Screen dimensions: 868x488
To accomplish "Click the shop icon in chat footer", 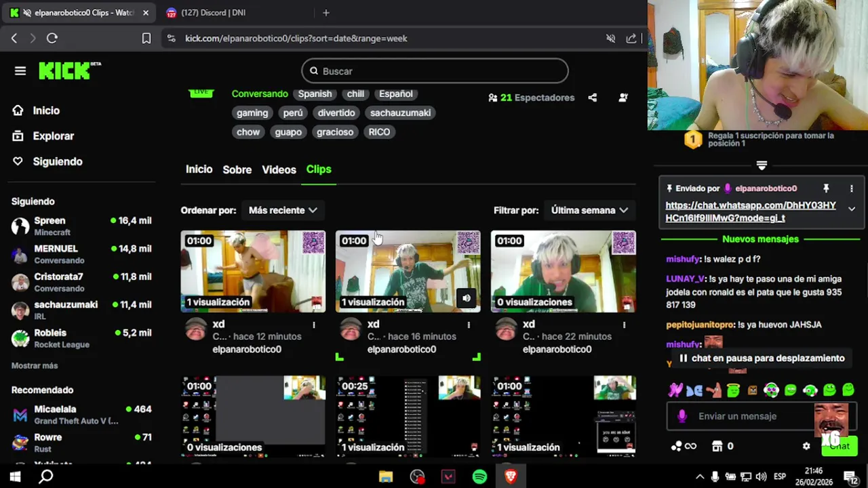I will click(717, 446).
